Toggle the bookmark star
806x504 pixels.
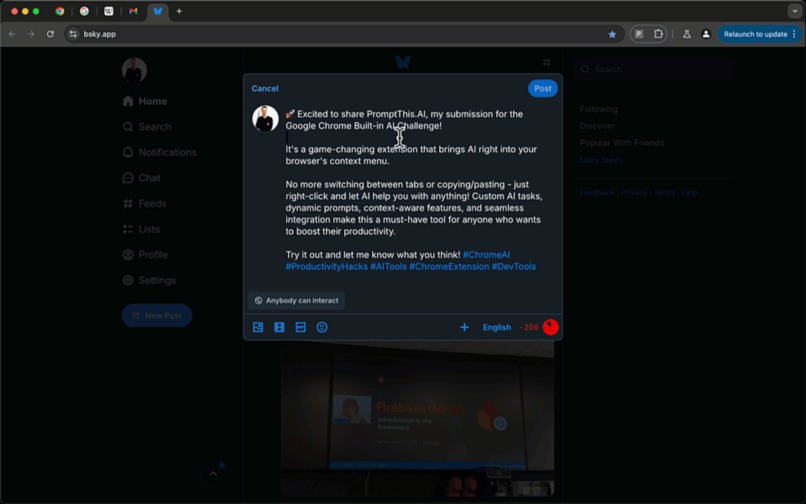tap(612, 34)
